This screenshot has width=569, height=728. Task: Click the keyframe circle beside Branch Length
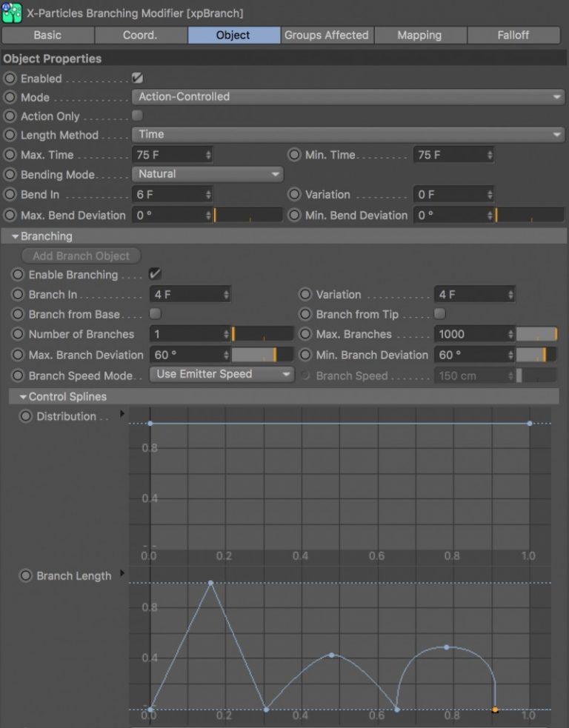(x=26, y=575)
